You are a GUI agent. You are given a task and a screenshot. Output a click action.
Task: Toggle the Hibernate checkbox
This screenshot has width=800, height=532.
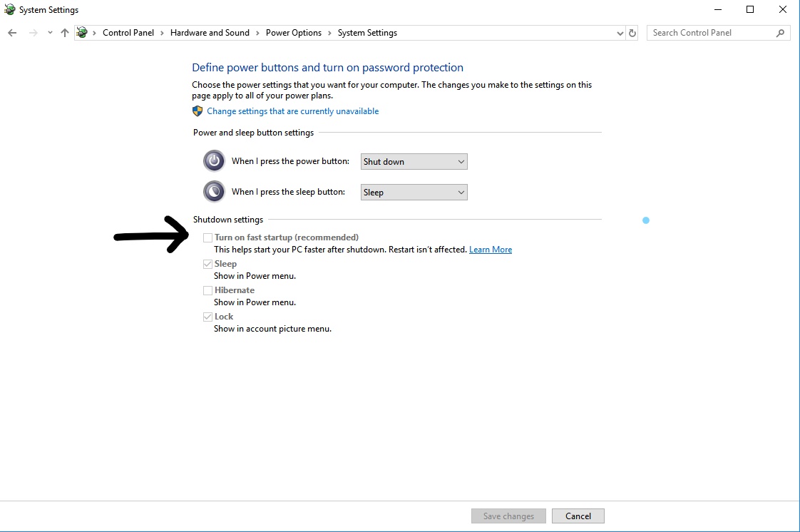click(x=207, y=291)
